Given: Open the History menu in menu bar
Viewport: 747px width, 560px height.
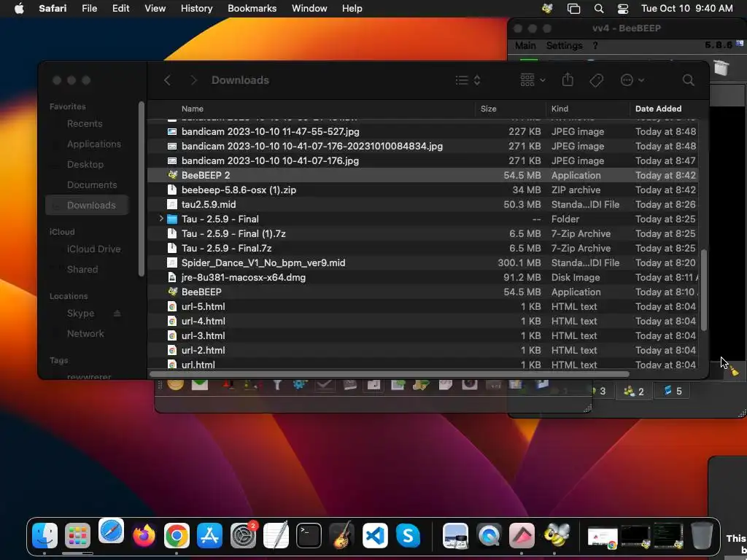Looking at the screenshot, I should pyautogui.click(x=196, y=9).
